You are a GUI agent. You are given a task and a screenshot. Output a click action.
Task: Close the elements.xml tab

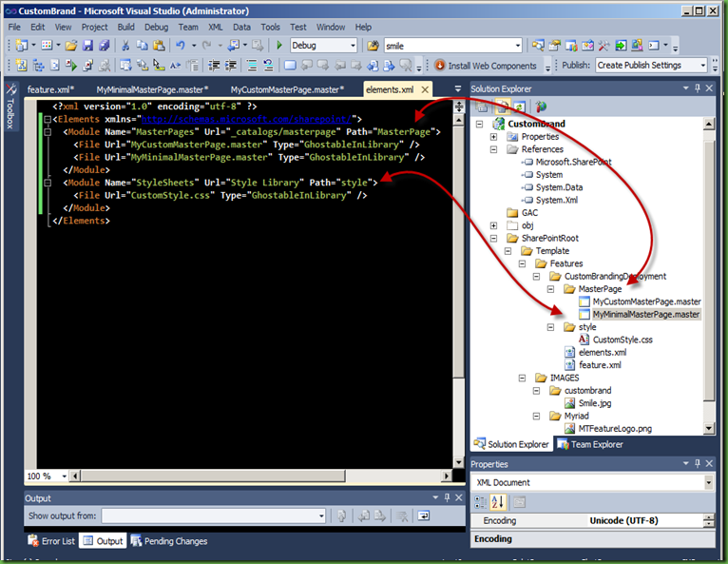[x=425, y=89]
